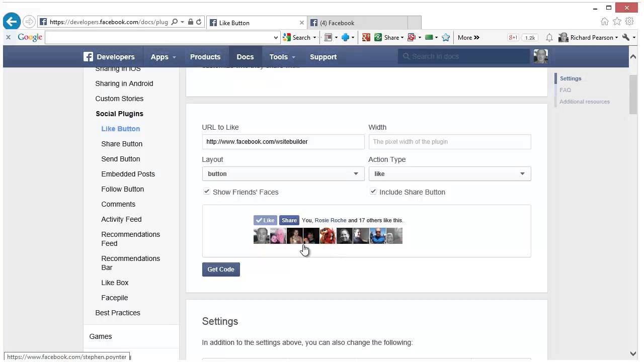
Task: Open Comments in the sidebar
Action: point(118,204)
